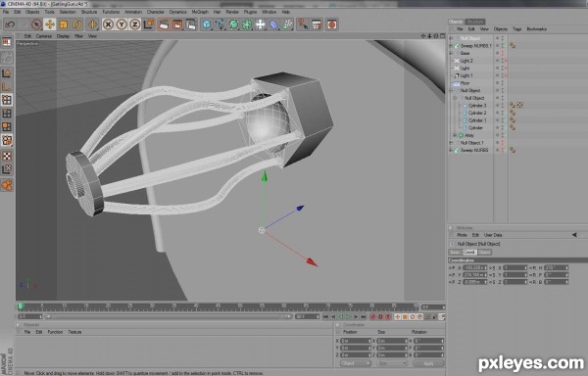The image size is (588, 376).
Task: Expand the Base object in tree
Action: coord(451,53)
